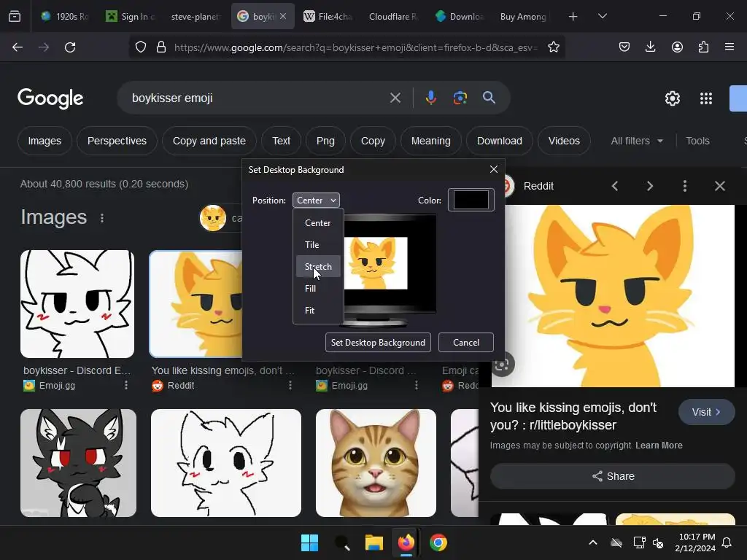Show hidden tray icons chevron
The image size is (747, 560).
pyautogui.click(x=593, y=542)
